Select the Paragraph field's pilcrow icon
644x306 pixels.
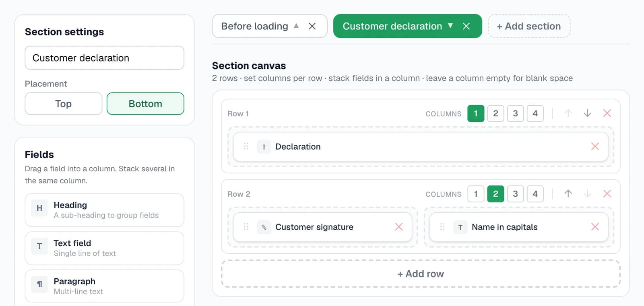coord(39,284)
